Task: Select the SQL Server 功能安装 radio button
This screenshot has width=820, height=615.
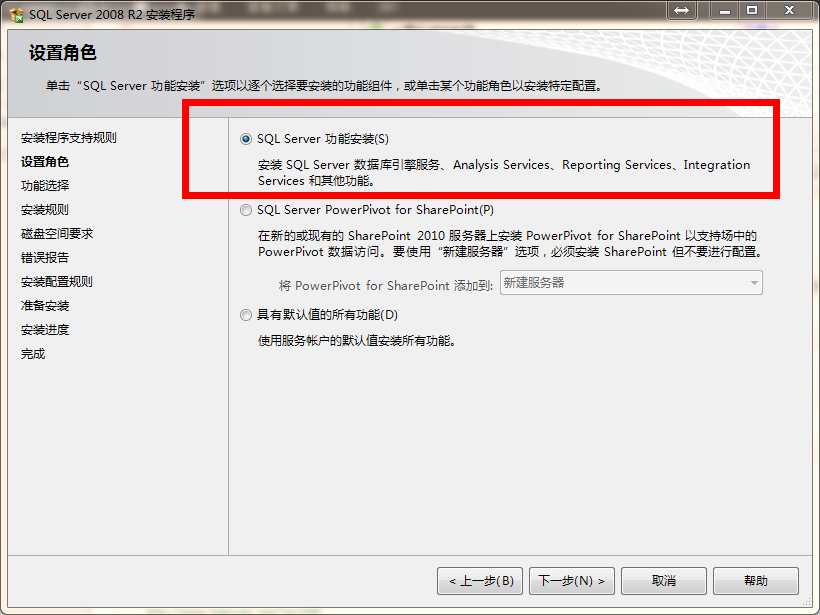Action: point(245,139)
